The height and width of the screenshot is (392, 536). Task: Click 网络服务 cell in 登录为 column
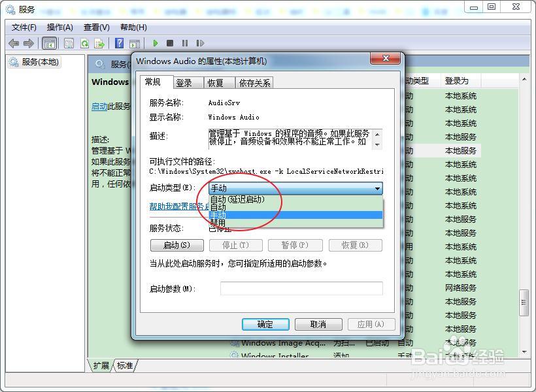pyautogui.click(x=460, y=288)
